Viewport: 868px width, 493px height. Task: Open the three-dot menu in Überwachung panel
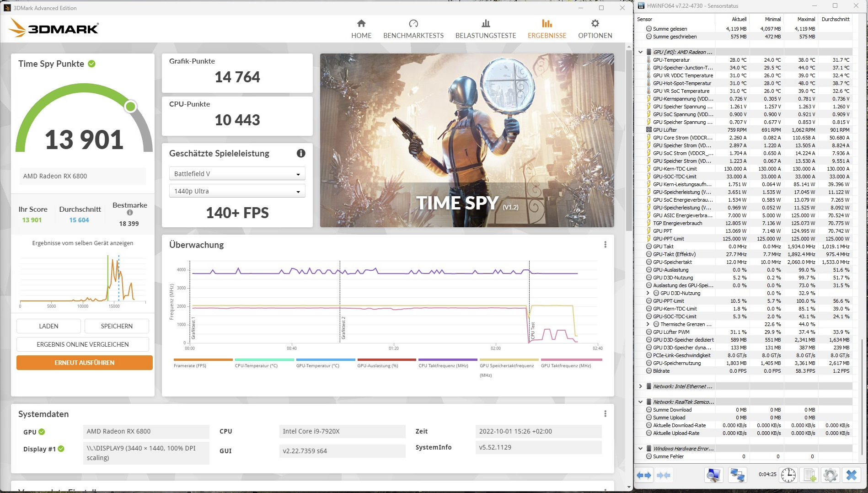pos(605,245)
